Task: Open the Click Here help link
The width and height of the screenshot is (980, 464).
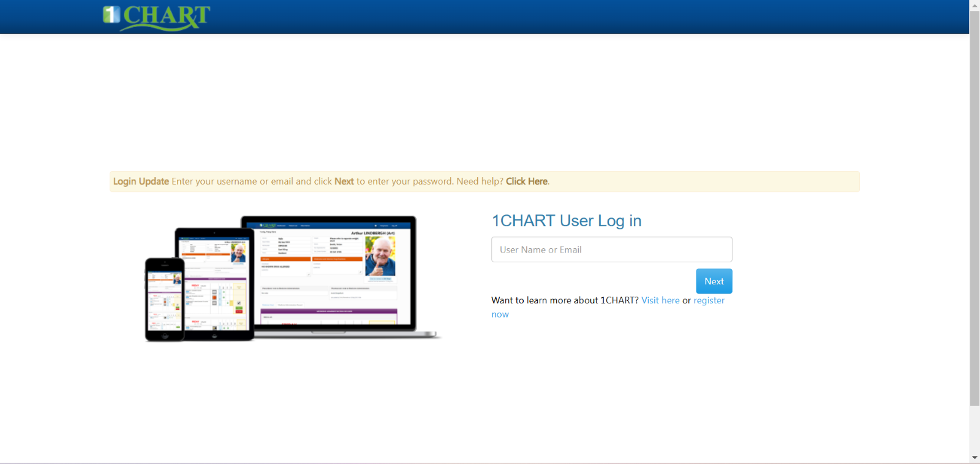Action: pyautogui.click(x=527, y=181)
